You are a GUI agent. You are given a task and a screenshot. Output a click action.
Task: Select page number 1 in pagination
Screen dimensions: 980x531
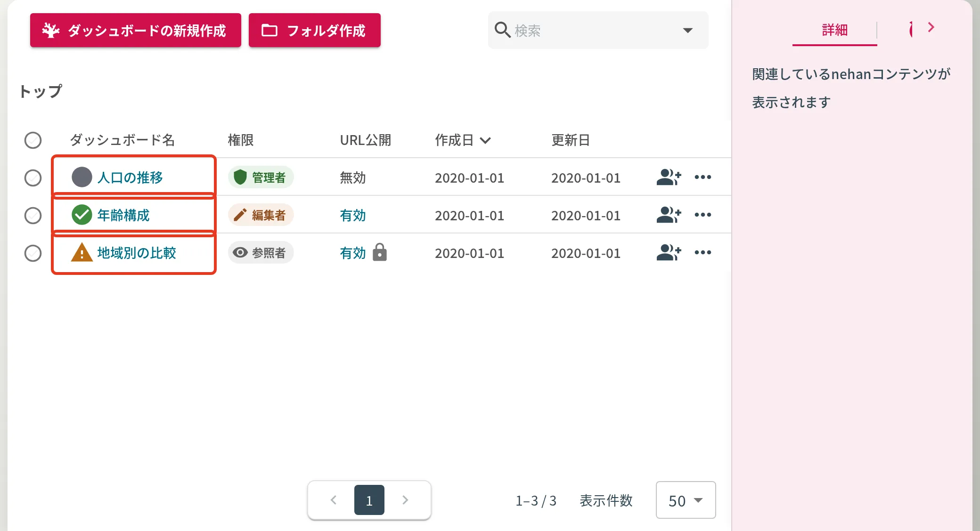click(369, 500)
